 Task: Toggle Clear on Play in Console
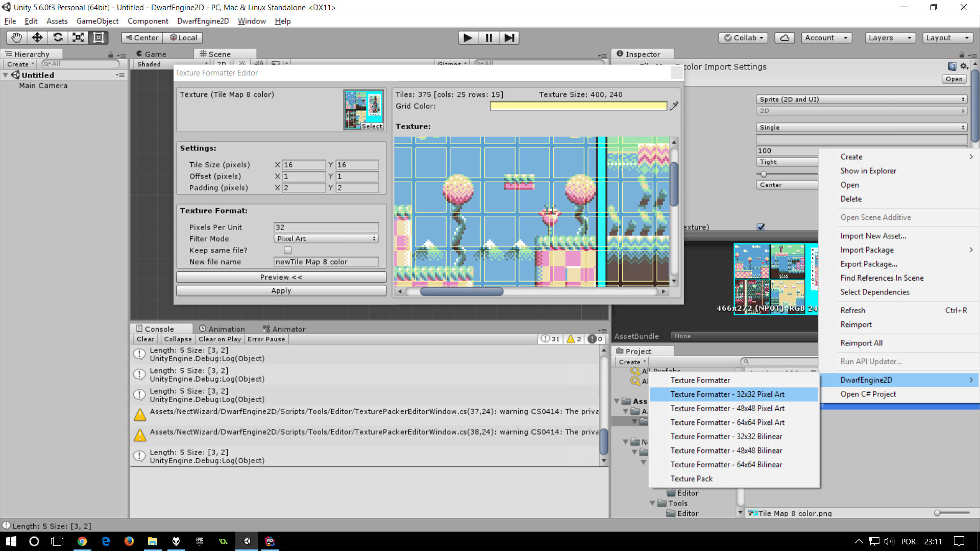pos(219,339)
